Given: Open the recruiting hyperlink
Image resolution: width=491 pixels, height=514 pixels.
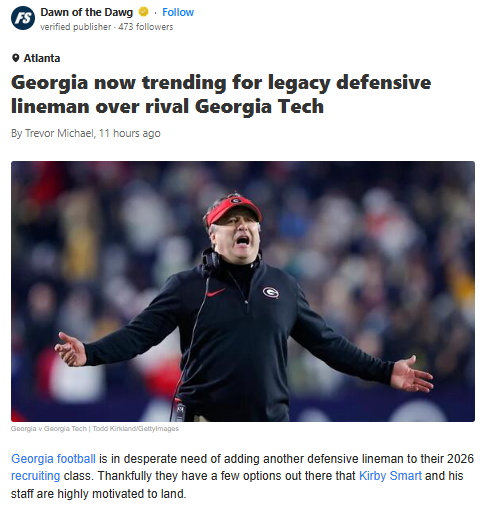Looking at the screenshot, I should pos(36,476).
